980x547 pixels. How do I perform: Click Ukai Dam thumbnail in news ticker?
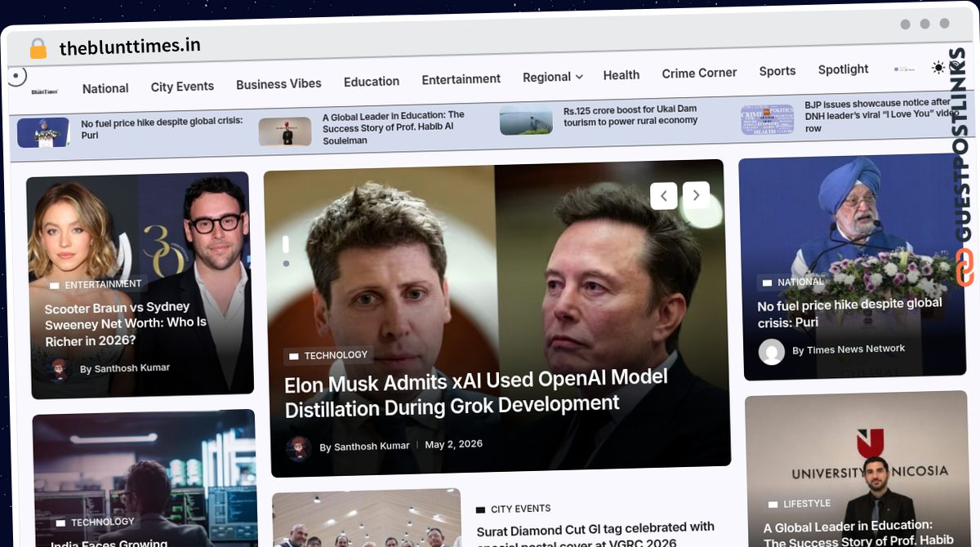[526, 120]
